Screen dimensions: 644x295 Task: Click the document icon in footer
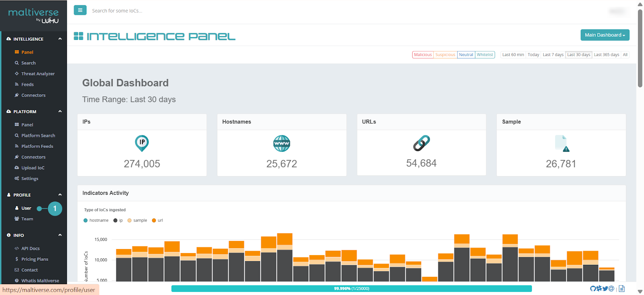(x=621, y=289)
